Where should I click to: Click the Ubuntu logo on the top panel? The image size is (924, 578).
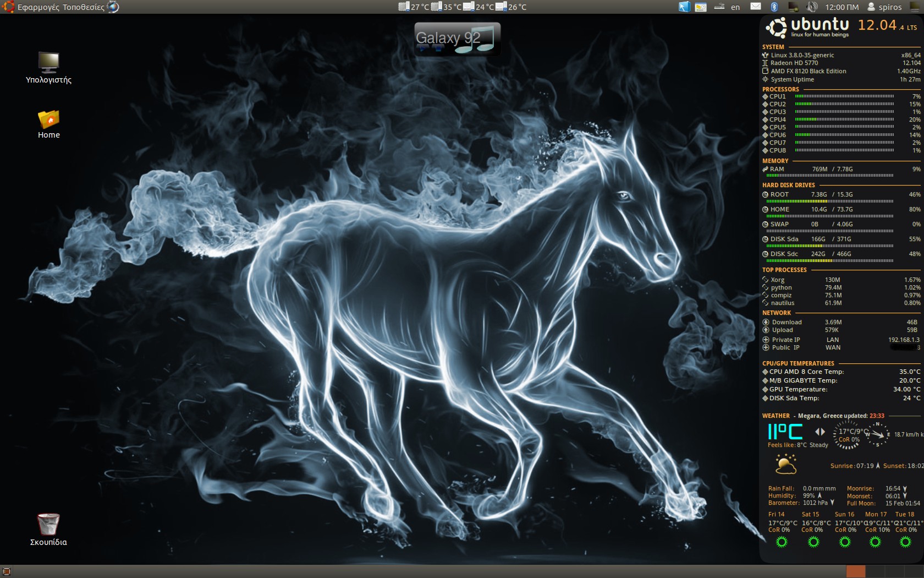pos(8,7)
